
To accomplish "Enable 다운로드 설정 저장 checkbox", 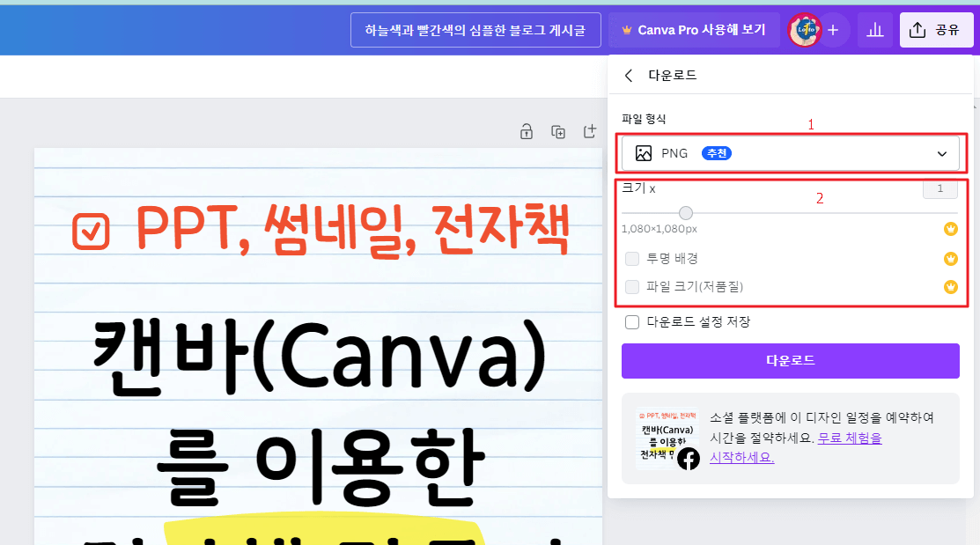I will tap(631, 321).
